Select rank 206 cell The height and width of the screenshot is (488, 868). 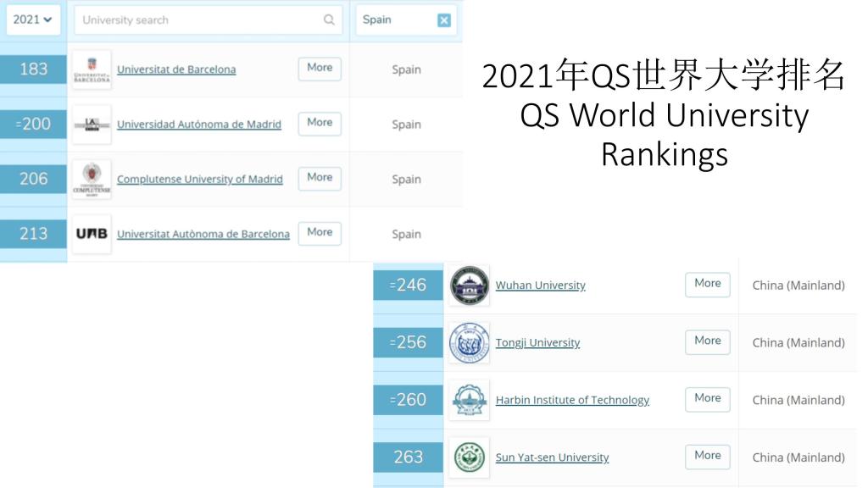point(33,179)
